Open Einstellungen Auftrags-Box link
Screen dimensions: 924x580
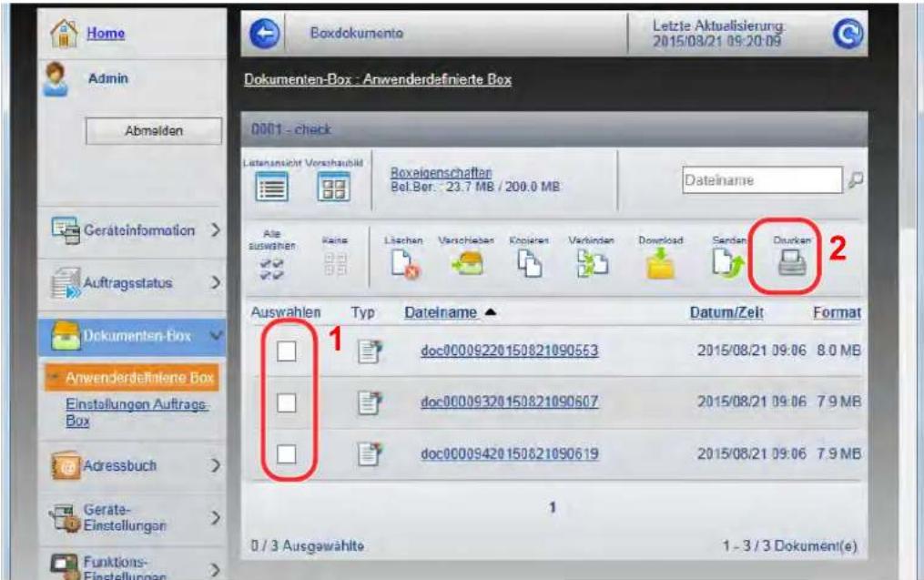(137, 412)
